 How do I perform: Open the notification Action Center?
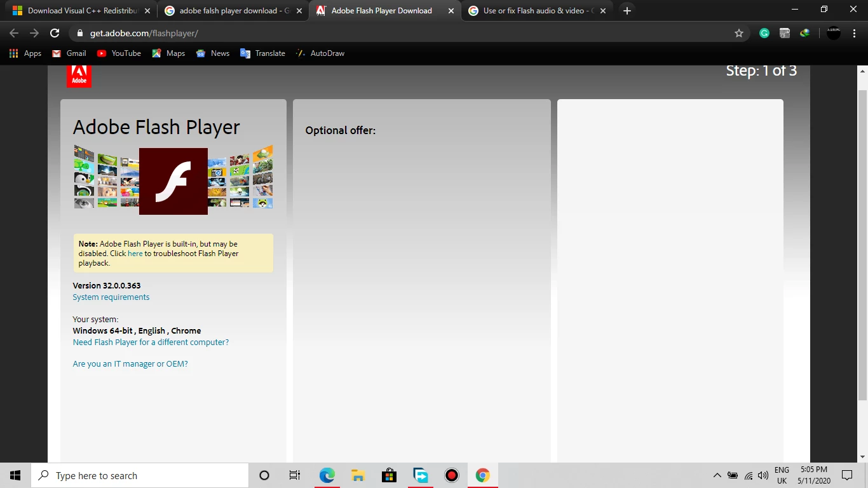pos(847,475)
